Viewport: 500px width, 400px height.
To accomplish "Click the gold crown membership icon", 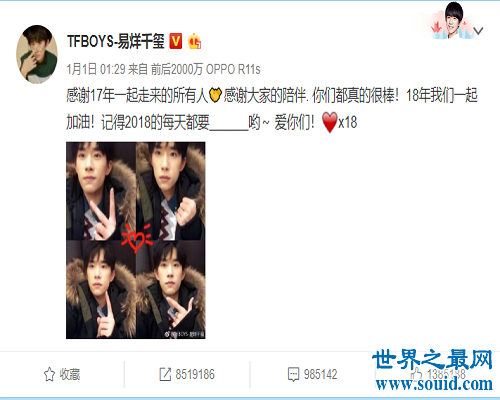I will click(x=194, y=42).
